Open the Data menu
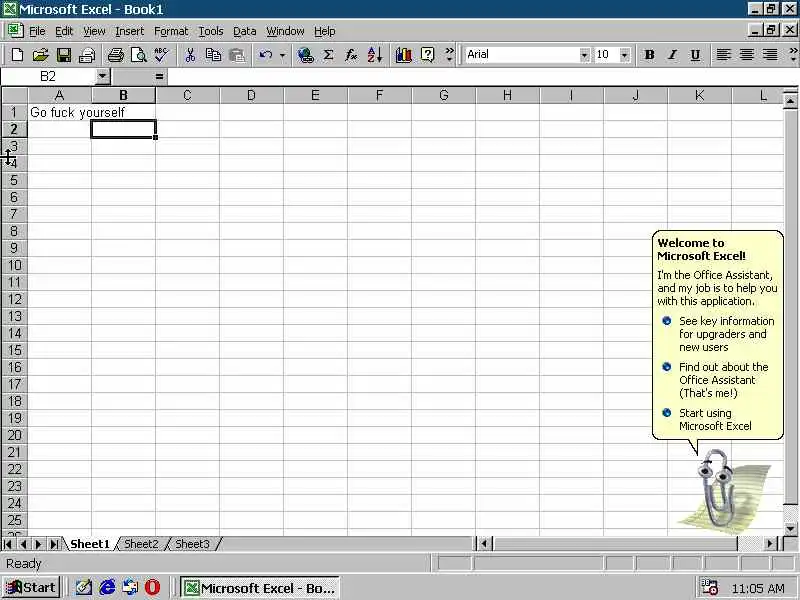 coord(244,31)
